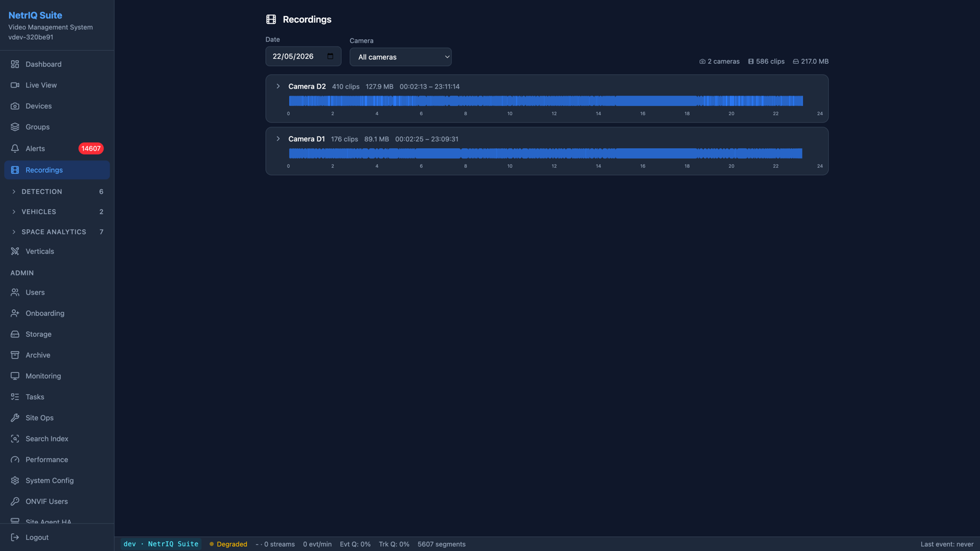Click the NetrIQ Suite brand link

(x=35, y=15)
